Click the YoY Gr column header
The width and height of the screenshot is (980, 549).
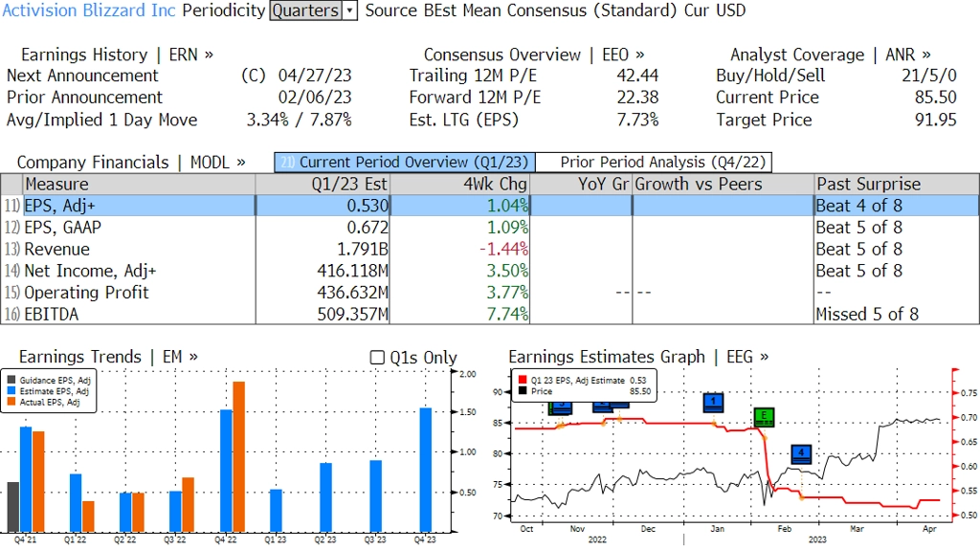point(581,185)
